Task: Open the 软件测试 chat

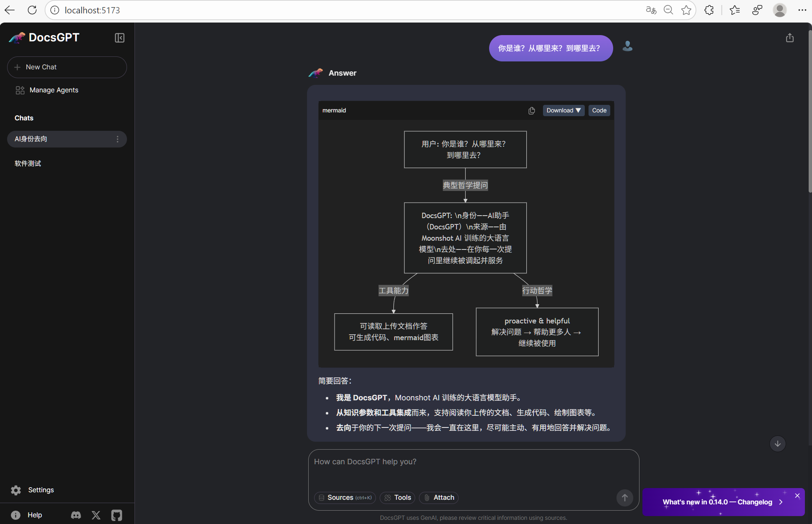Action: (x=28, y=163)
